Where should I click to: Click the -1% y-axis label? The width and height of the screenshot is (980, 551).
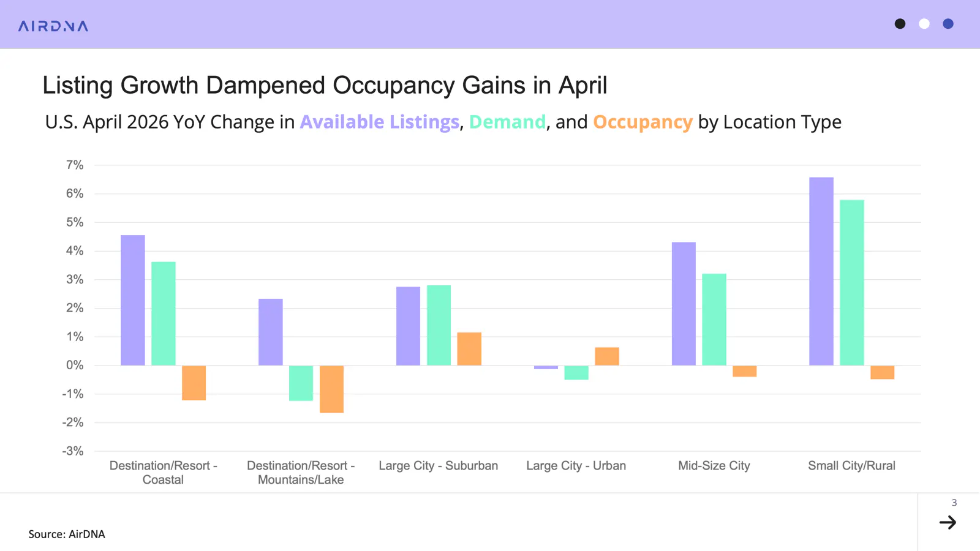(73, 394)
